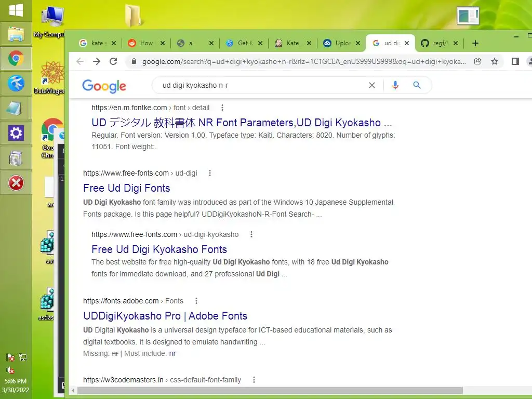Click the 'nr' must include link

[x=172, y=353]
